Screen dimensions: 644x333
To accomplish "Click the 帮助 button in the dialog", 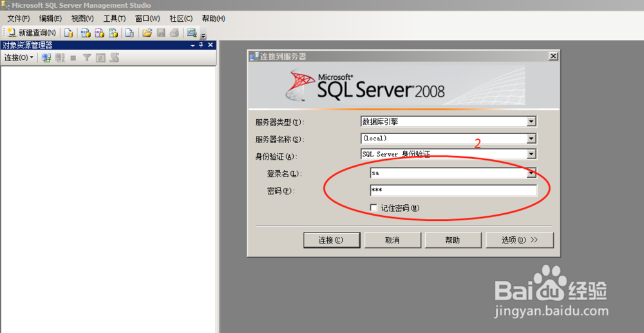I will (453, 240).
